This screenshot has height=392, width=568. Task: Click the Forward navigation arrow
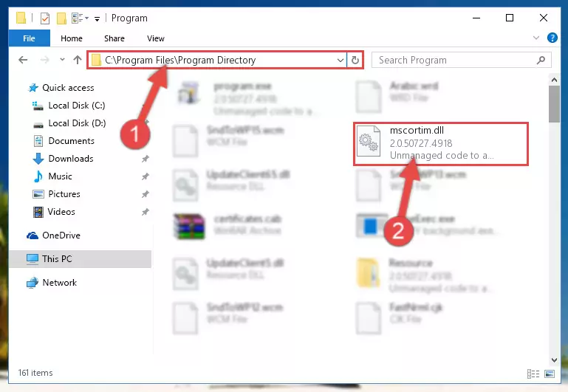45,60
